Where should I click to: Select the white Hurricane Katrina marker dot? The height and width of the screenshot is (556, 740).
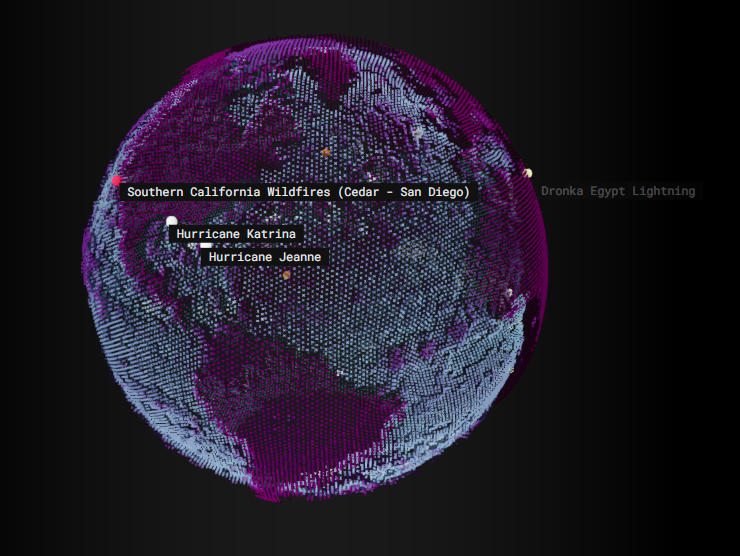[172, 221]
